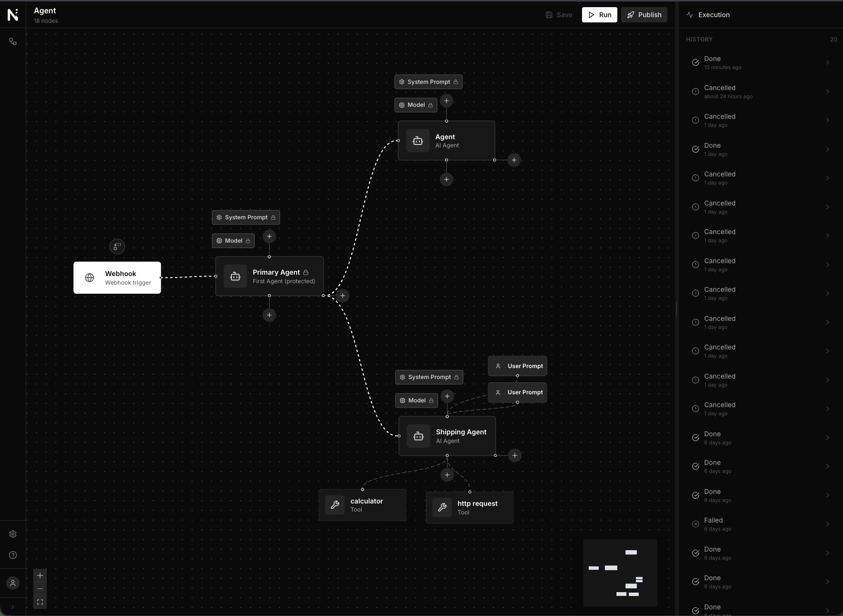Click the Run button
This screenshot has height=616, width=843.
pyautogui.click(x=599, y=15)
